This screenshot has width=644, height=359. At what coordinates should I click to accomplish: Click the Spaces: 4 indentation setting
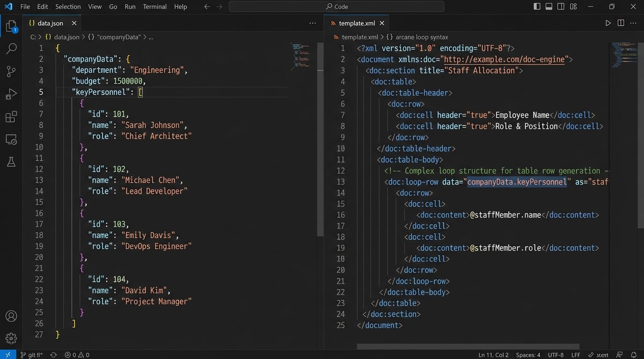point(528,355)
